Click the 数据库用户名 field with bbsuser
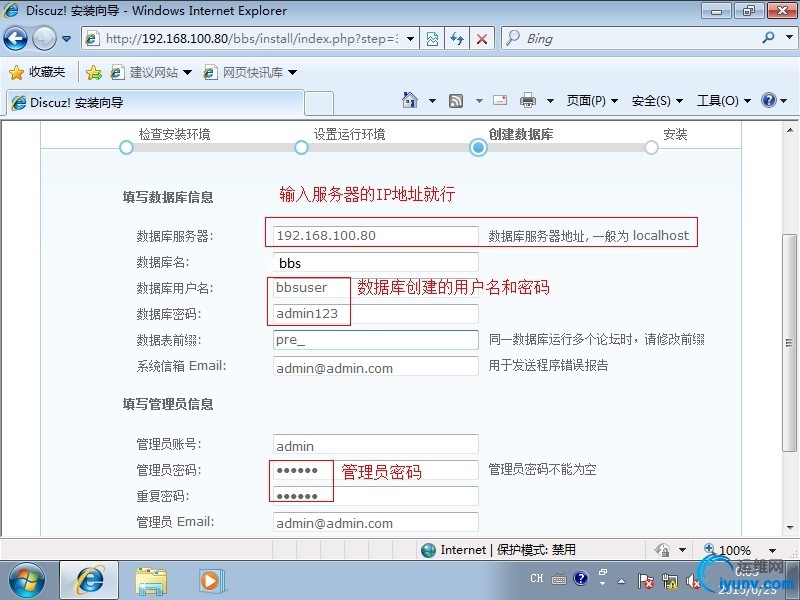800x600 pixels. (376, 288)
